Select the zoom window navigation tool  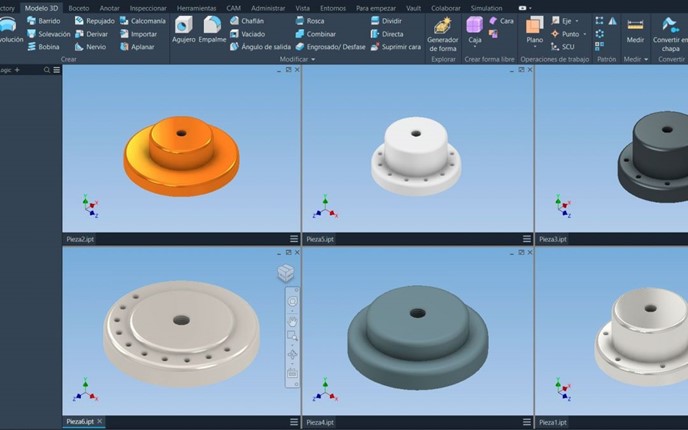[292, 337]
